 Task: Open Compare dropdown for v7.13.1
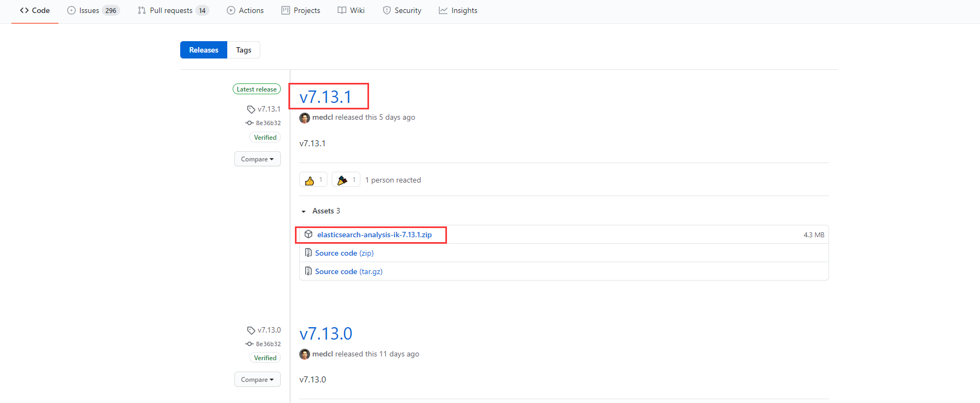258,159
